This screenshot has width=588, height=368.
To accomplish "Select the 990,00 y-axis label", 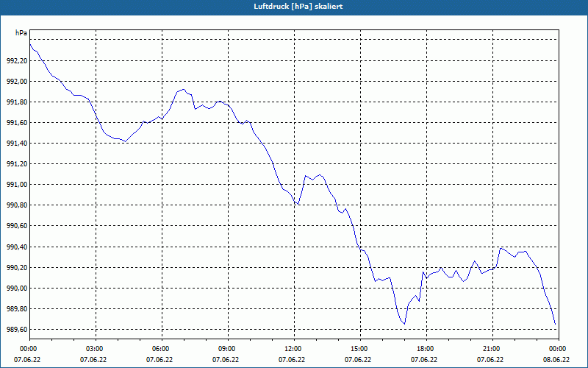I will (17, 289).
